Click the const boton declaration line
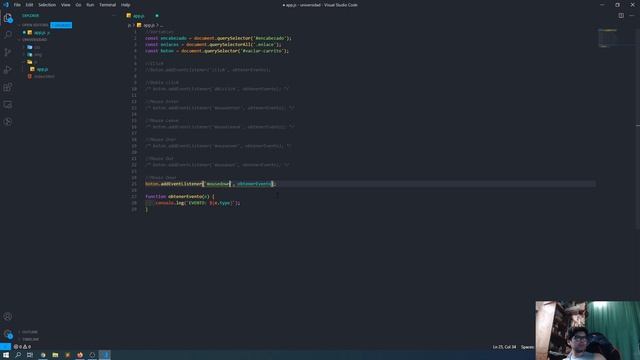 click(x=217, y=51)
